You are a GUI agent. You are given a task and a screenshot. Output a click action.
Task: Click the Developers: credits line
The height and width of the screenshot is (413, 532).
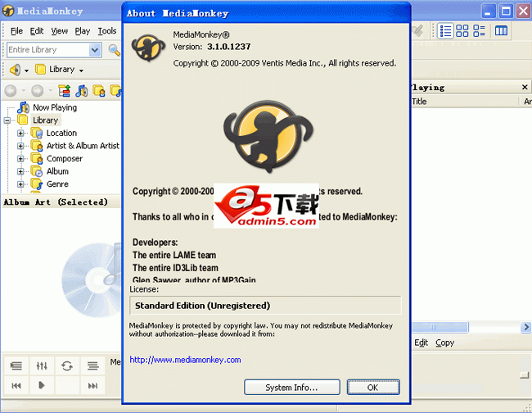155,243
